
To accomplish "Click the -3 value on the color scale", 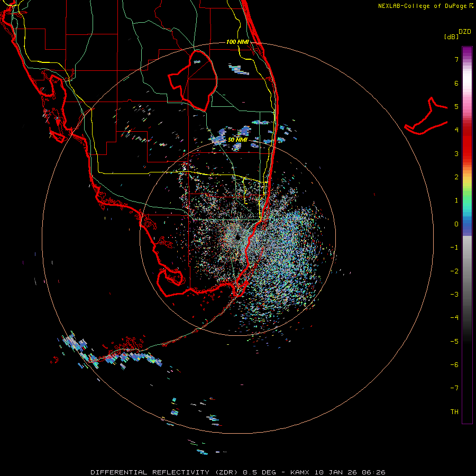I will click(454, 295).
